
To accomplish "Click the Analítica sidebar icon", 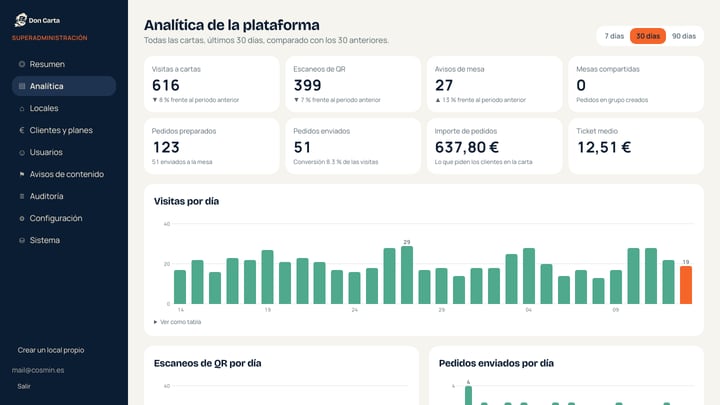I will point(22,86).
